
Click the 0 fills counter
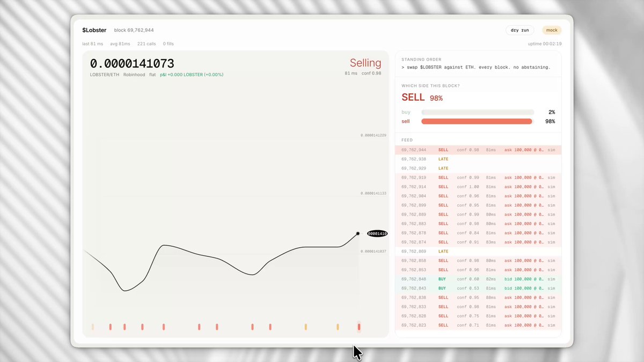click(168, 43)
